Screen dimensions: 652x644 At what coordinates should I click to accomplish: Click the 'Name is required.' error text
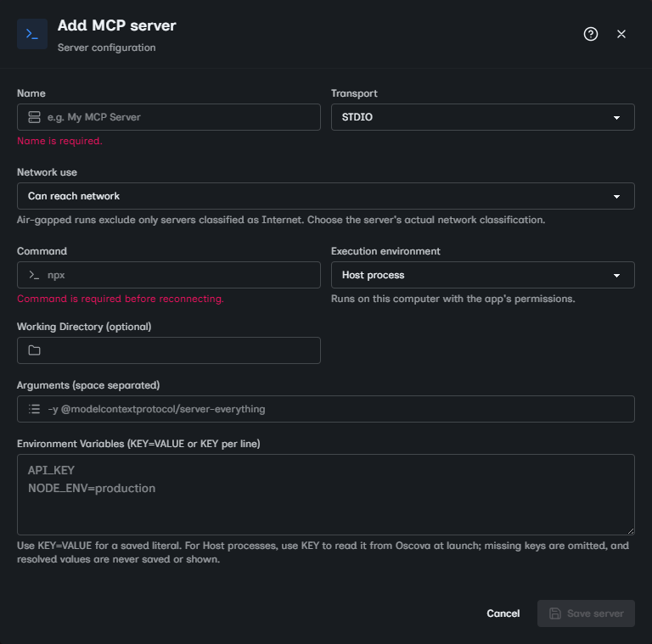[59, 141]
